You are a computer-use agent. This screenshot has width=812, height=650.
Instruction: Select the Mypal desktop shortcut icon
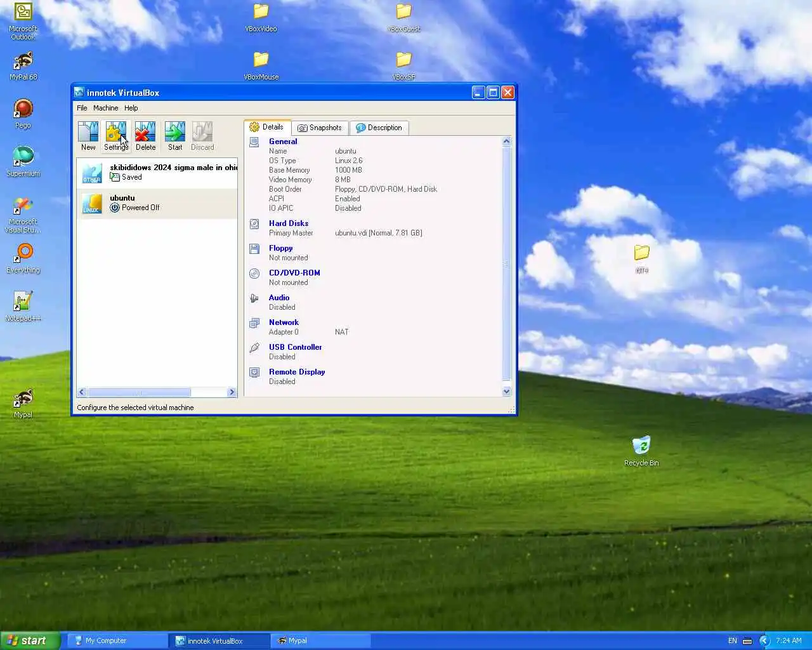(x=23, y=404)
